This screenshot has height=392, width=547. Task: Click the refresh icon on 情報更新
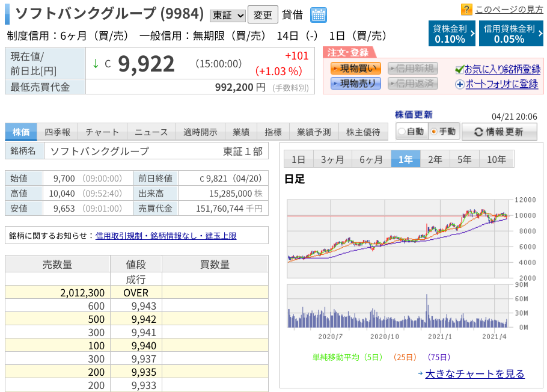point(478,132)
